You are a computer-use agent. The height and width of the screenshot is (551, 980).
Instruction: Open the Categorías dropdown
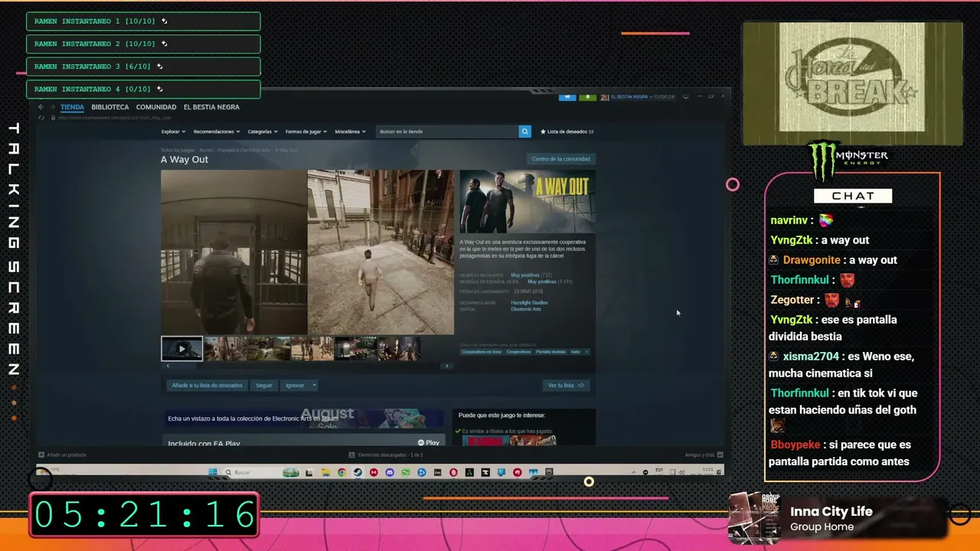pyautogui.click(x=263, y=132)
